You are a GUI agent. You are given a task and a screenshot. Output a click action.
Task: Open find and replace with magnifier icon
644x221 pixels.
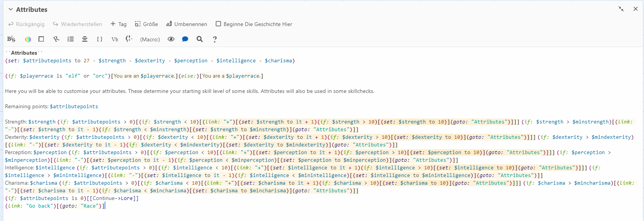[200, 39]
